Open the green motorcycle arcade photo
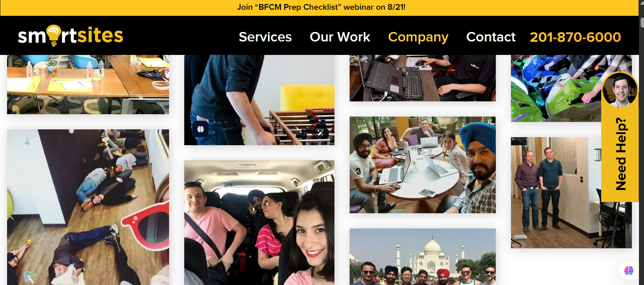This screenshot has width=644, height=285. 556,88
